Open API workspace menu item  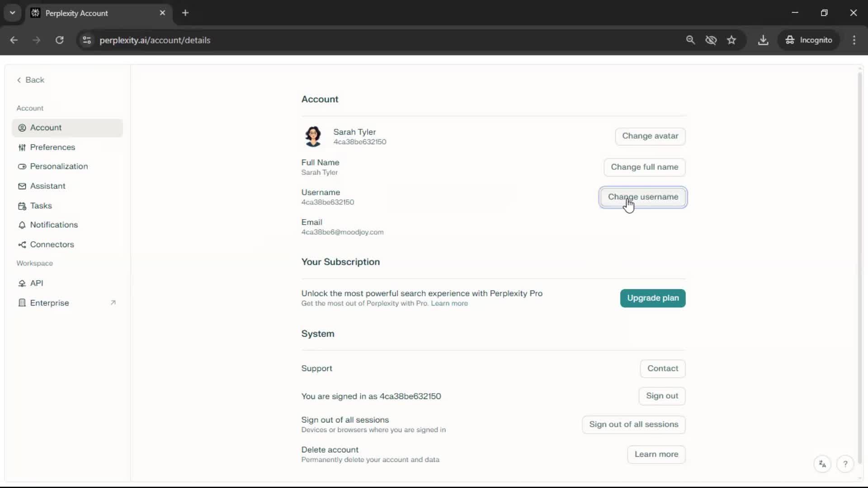(36, 283)
